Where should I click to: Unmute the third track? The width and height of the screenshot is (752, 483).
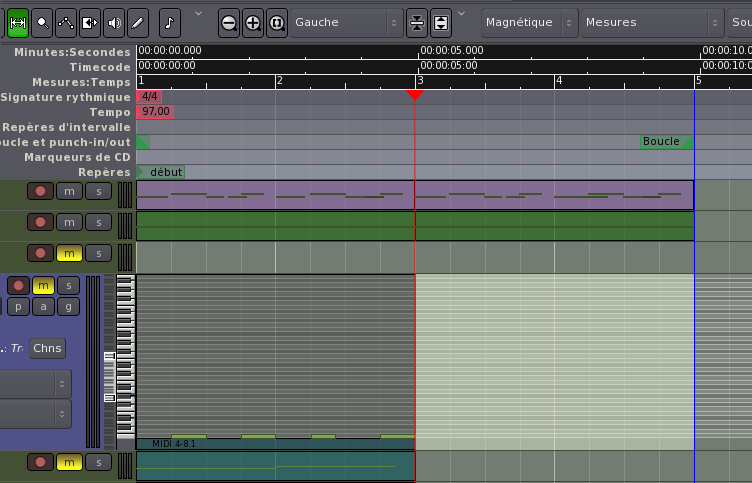[69, 253]
